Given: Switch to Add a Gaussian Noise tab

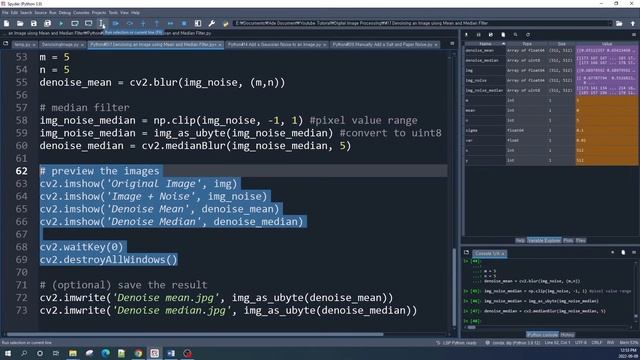Looking at the screenshot, I should tap(276, 44).
